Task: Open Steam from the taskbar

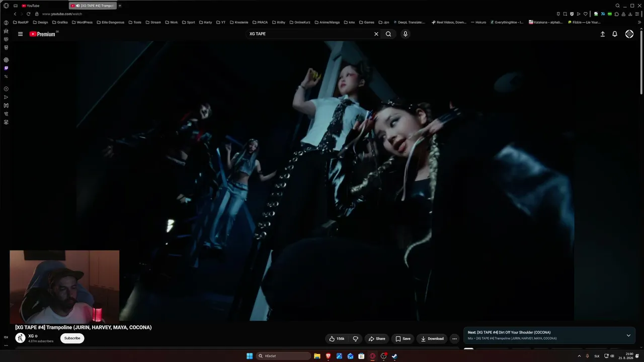Action: tap(394, 356)
